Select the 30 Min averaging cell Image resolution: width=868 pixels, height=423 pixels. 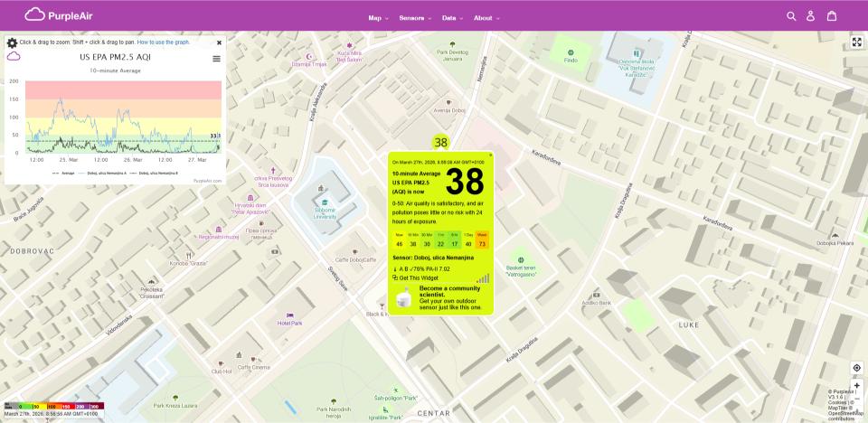point(427,240)
